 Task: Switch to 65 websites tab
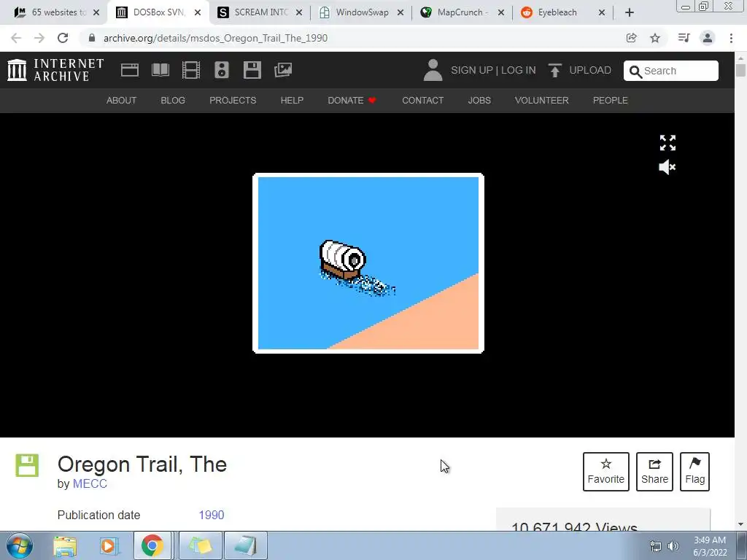(57, 12)
